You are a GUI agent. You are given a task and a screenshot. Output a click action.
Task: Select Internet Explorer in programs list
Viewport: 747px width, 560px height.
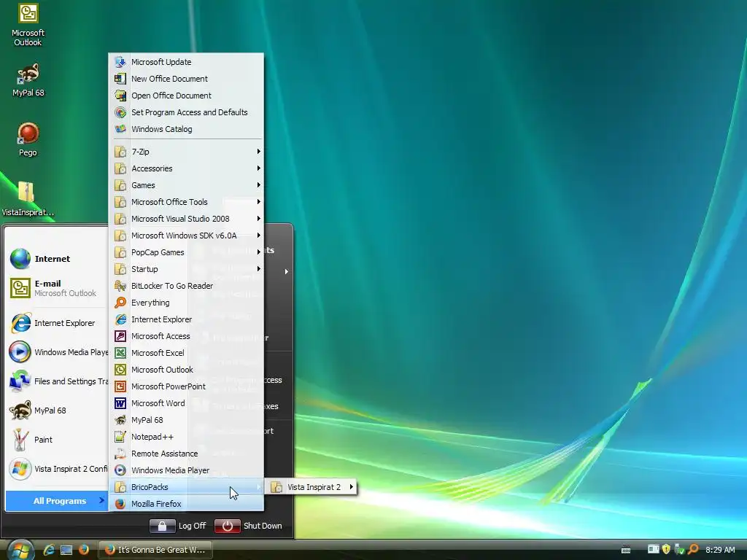click(x=187, y=319)
